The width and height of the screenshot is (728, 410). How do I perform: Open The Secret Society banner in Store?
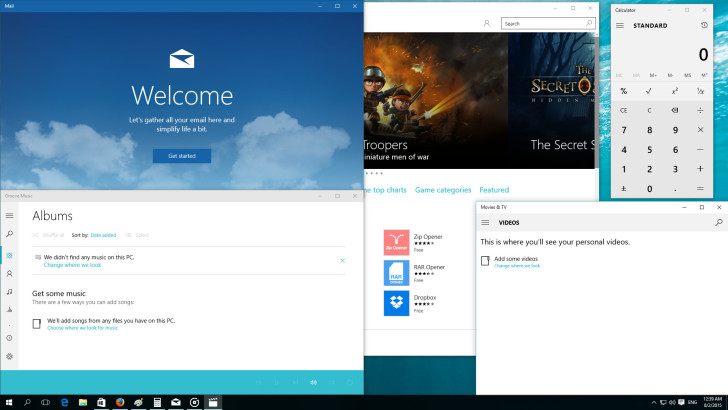click(551, 100)
